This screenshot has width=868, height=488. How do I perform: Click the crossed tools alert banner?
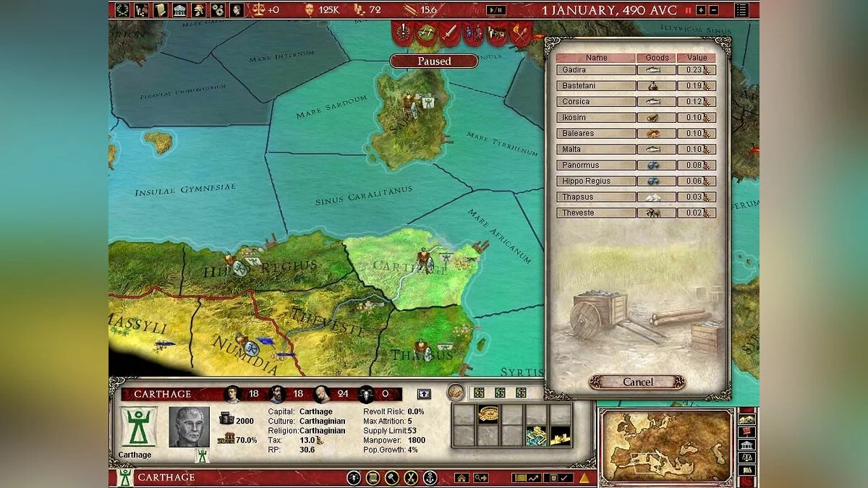(x=427, y=32)
